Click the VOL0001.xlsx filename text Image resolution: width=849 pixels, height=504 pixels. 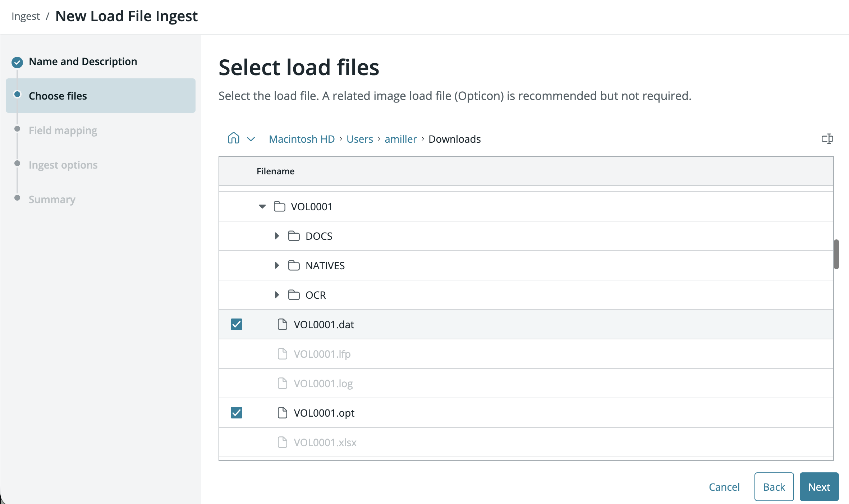(325, 443)
